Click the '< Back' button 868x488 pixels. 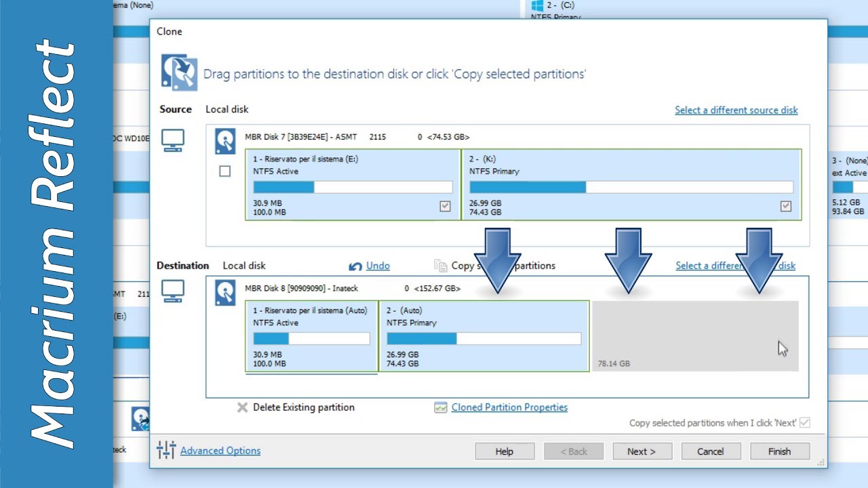(574, 451)
